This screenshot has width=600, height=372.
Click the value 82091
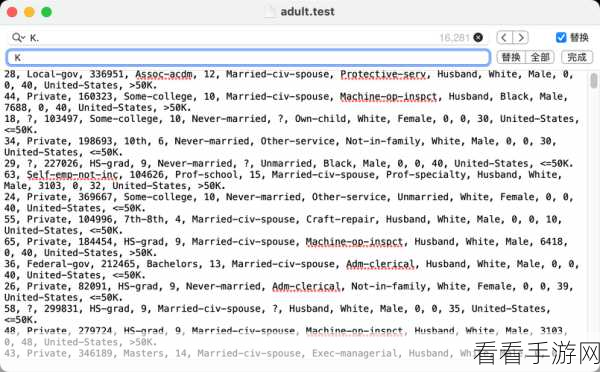pos(92,286)
